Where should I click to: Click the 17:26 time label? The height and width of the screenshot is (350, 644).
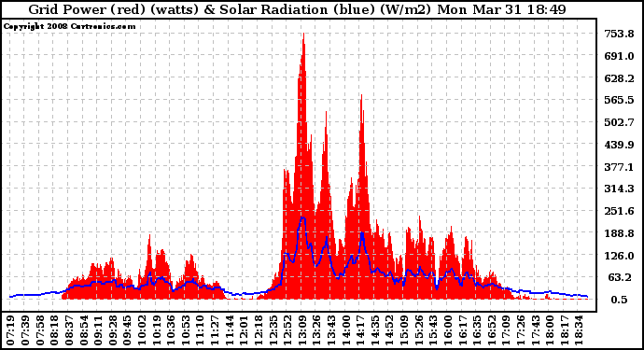coord(521,330)
